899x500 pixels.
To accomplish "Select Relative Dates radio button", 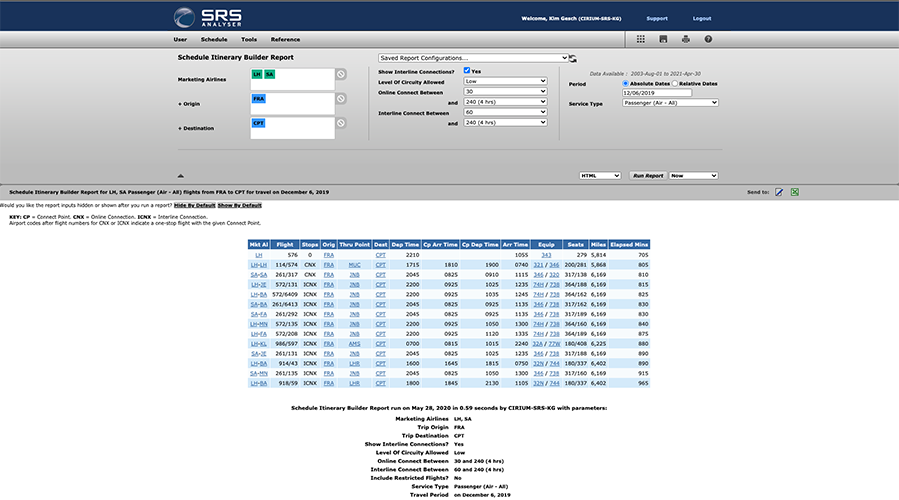I will tap(675, 83).
